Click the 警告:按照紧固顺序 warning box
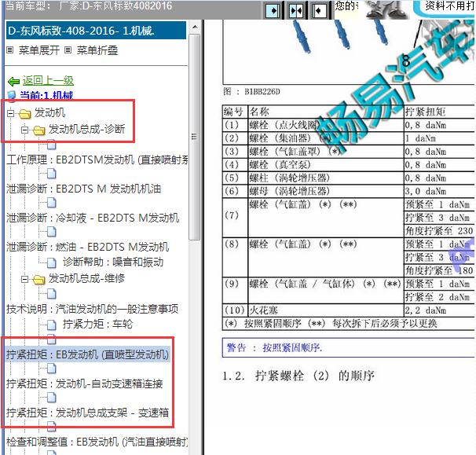The height and width of the screenshot is (455, 476). (x=349, y=347)
